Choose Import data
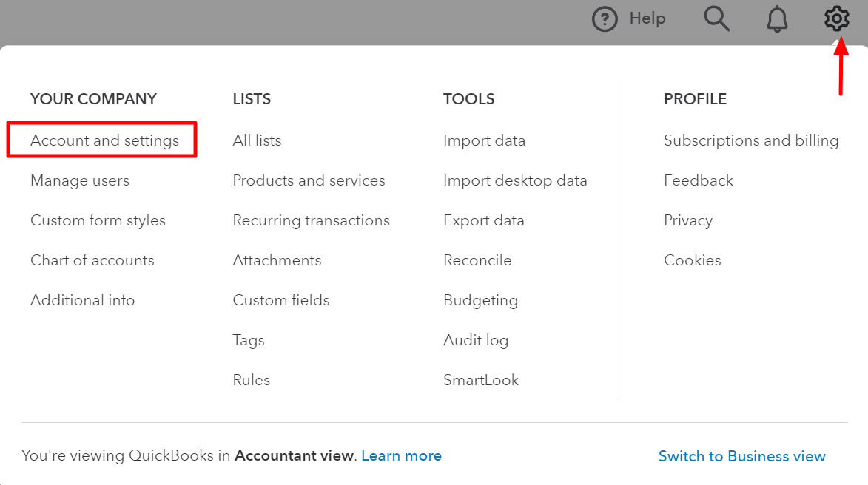Screen dimensions: 868x485 click(485, 140)
